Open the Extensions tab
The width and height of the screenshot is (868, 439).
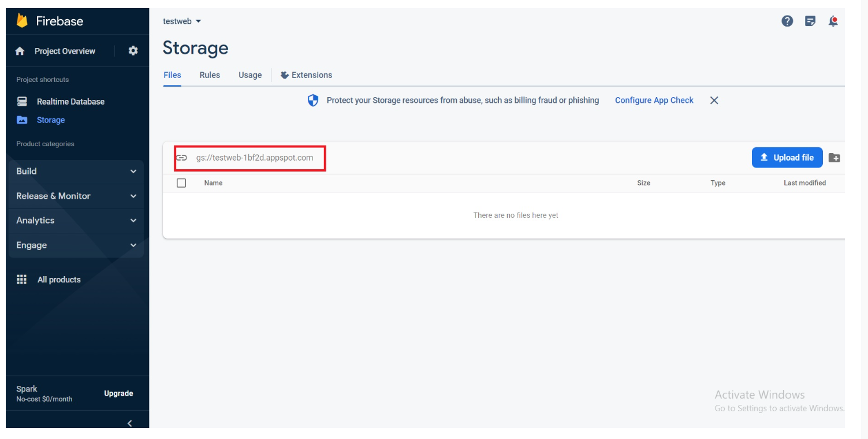[x=306, y=75]
